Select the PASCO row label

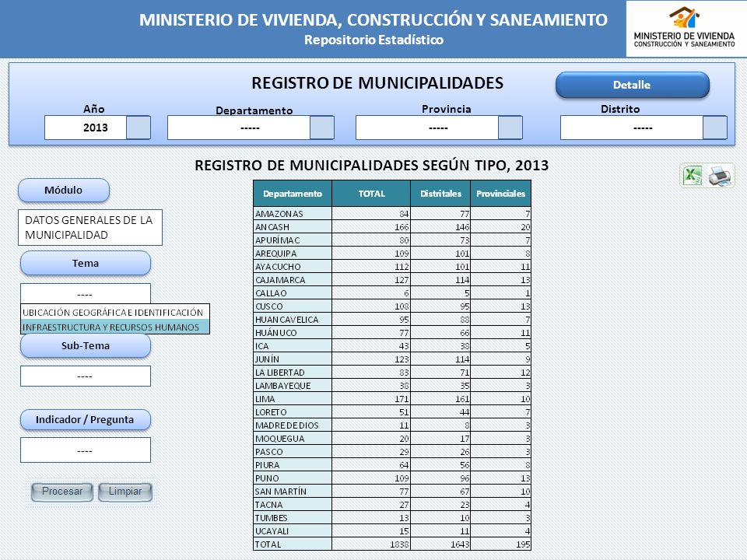coord(293,451)
